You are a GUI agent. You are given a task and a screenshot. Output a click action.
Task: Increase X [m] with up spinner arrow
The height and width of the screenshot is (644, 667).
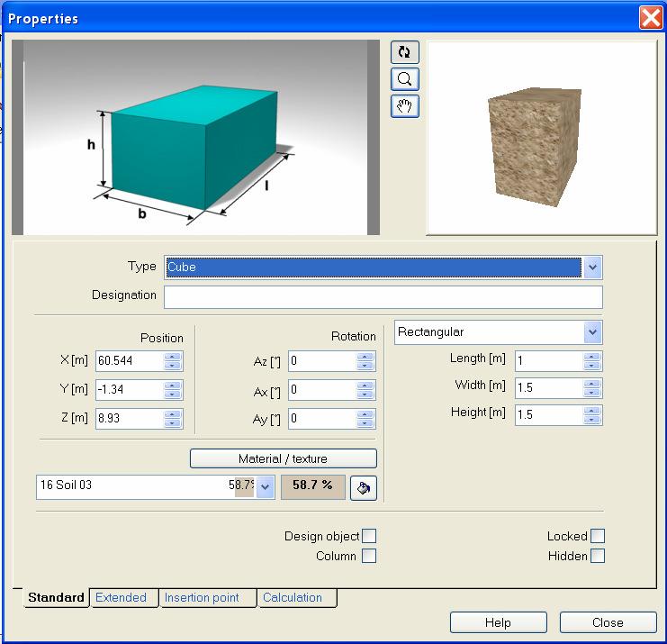pos(173,357)
